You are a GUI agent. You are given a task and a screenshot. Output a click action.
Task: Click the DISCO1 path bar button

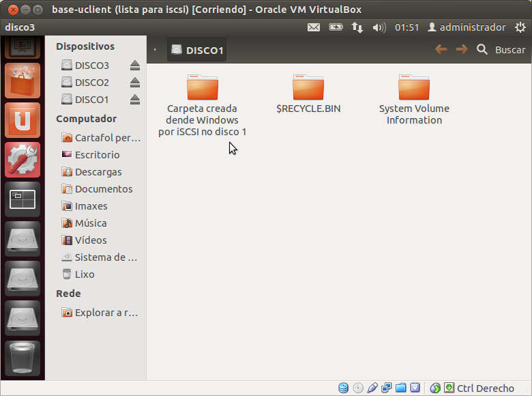(x=197, y=50)
